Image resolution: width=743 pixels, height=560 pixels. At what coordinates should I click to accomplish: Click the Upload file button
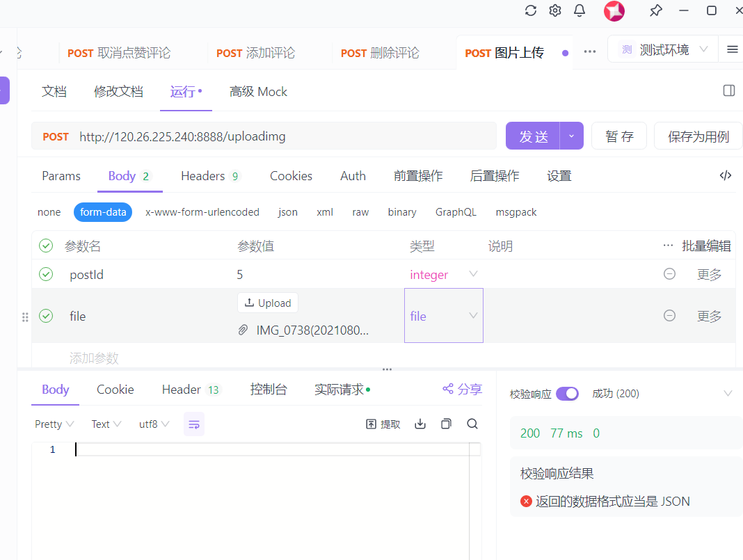click(268, 303)
